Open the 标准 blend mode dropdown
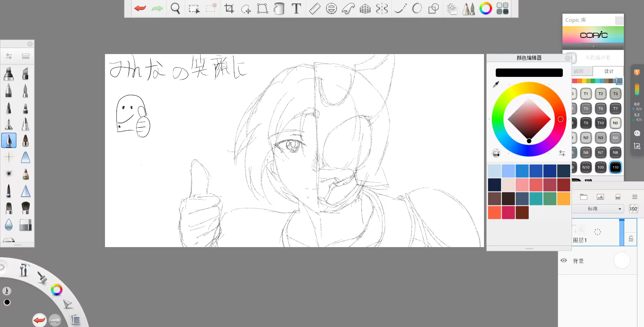Image resolution: width=644 pixels, height=327 pixels. (x=597, y=209)
